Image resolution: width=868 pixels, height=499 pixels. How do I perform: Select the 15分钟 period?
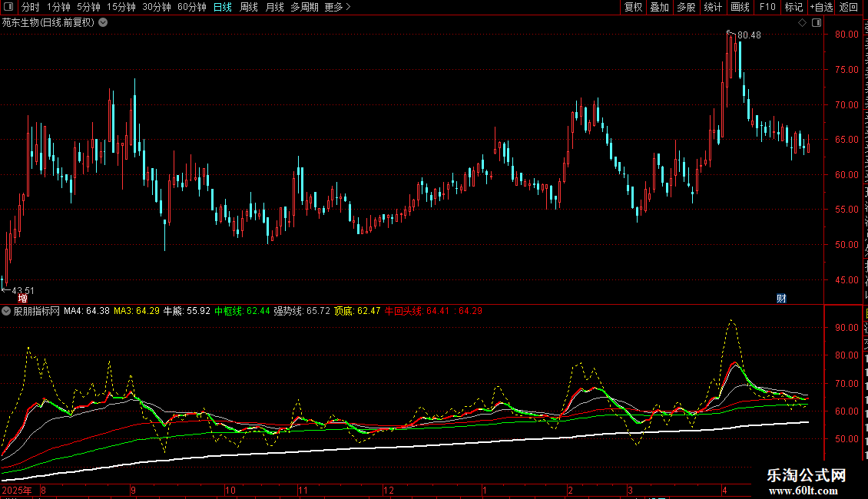(121, 7)
